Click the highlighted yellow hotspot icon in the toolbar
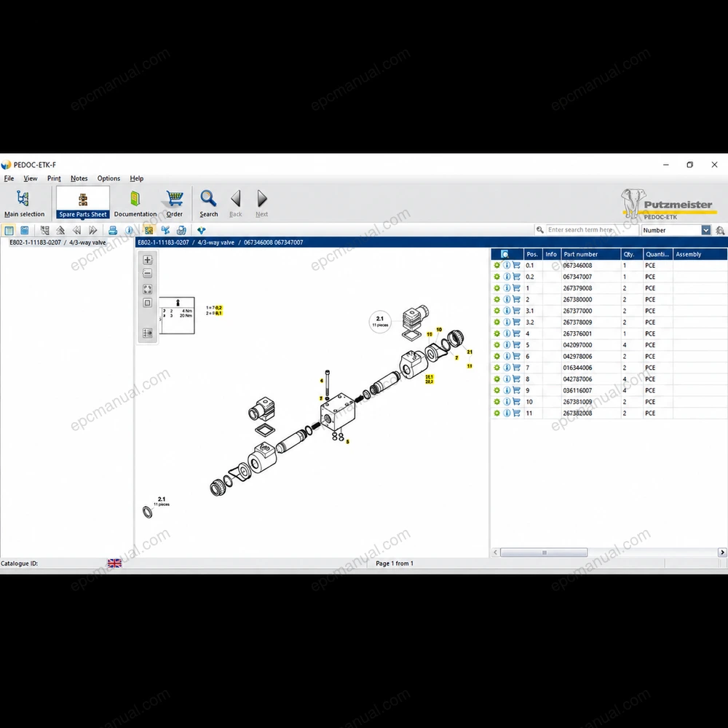The width and height of the screenshot is (728, 728). (149, 230)
